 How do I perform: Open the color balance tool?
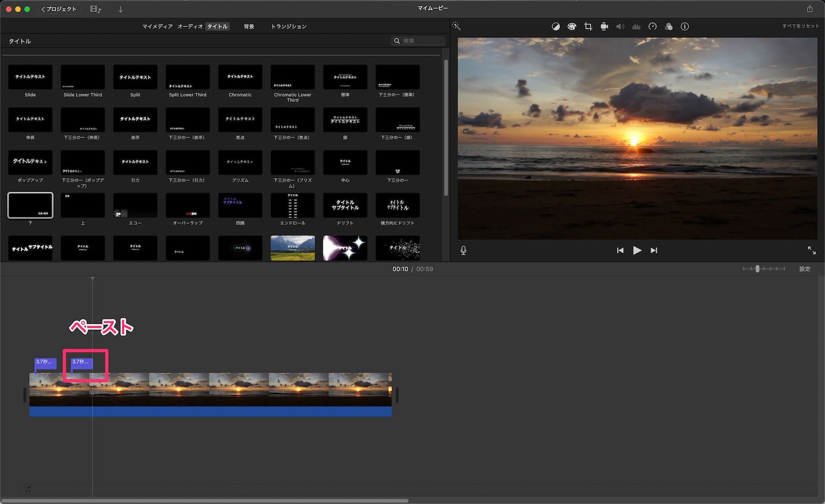pos(555,26)
